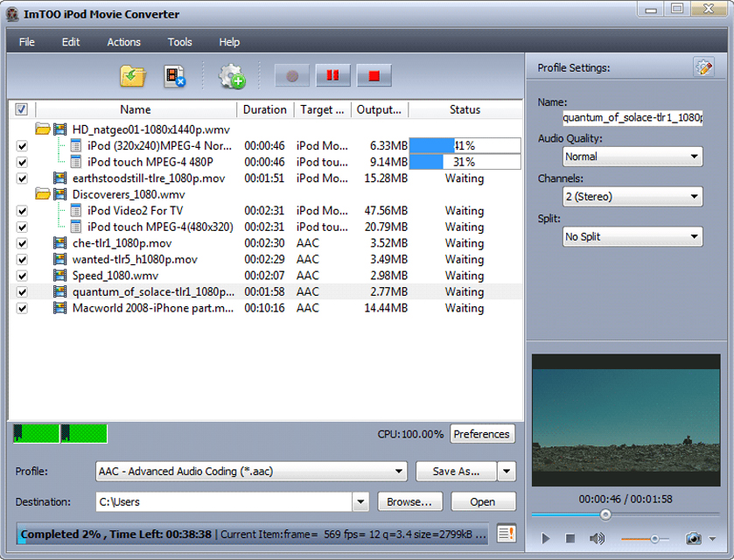Click the edit profile settings icon
The height and width of the screenshot is (560, 734).
pyautogui.click(x=703, y=67)
